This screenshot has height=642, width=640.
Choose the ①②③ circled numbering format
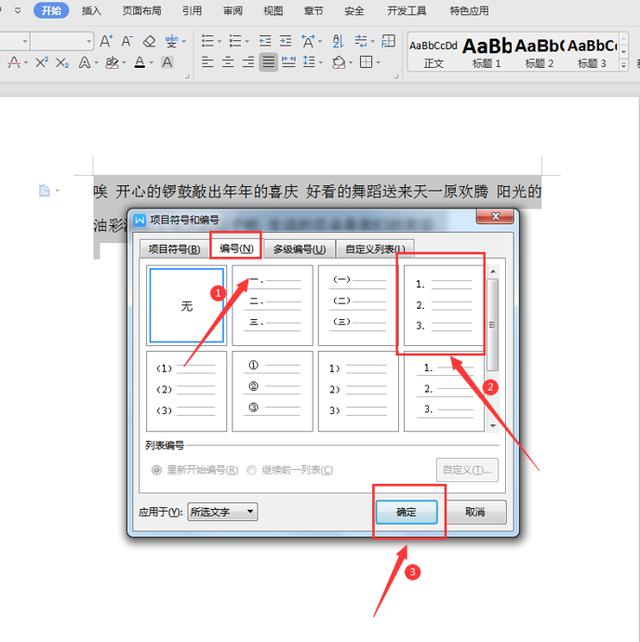click(272, 391)
